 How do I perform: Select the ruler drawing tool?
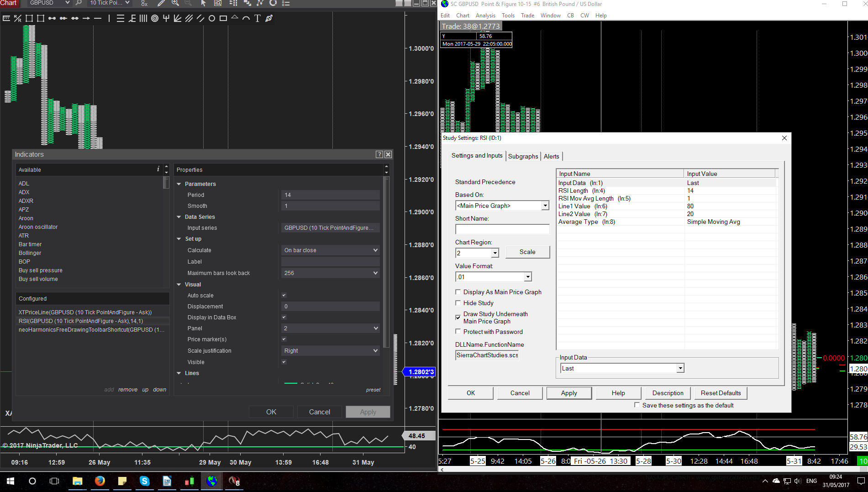pyautogui.click(x=6, y=18)
